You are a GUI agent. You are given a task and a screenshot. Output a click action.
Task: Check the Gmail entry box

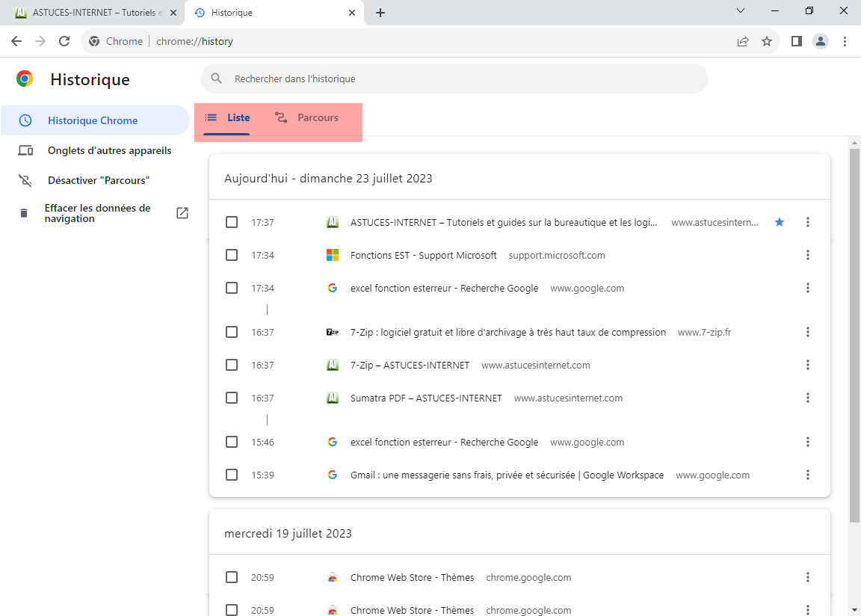click(232, 475)
